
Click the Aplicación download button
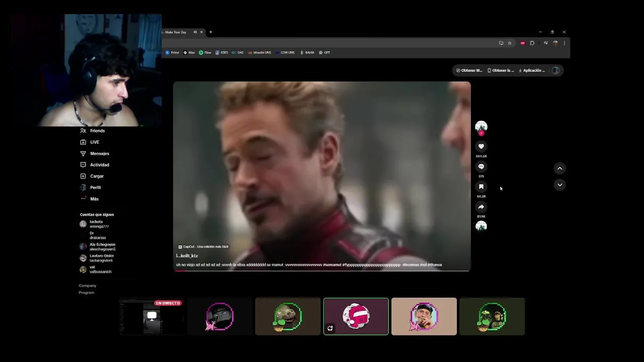coord(532,70)
